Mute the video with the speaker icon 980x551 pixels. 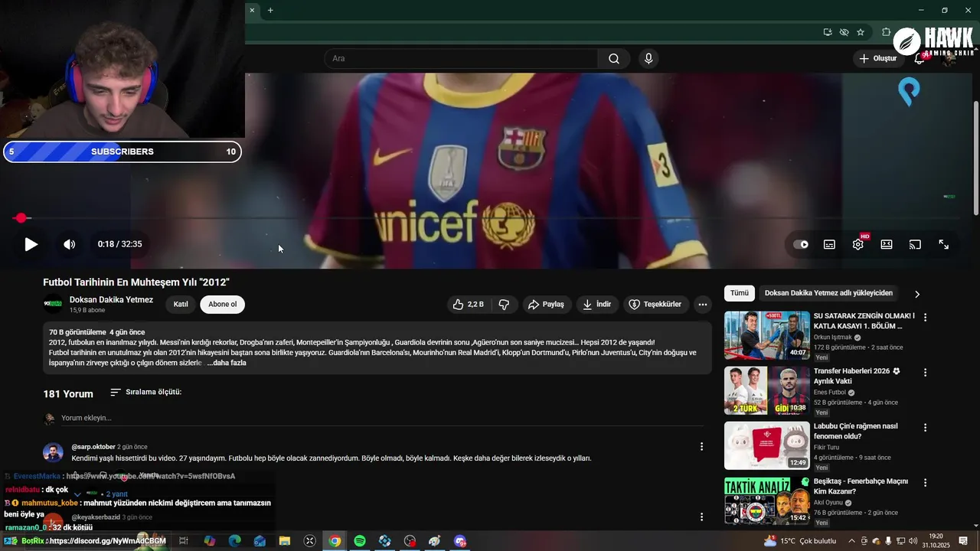70,244
